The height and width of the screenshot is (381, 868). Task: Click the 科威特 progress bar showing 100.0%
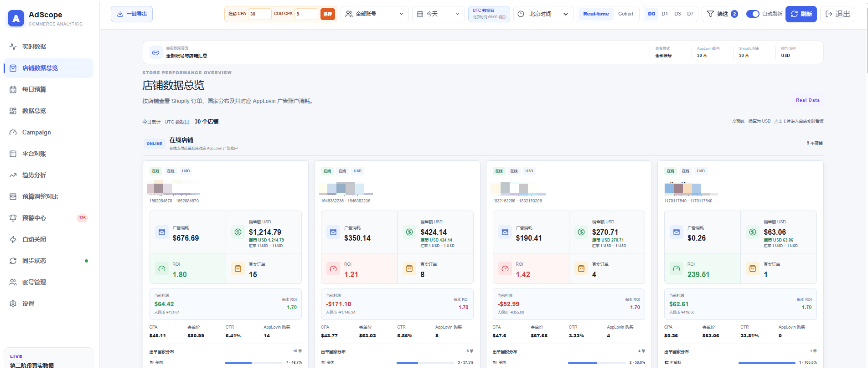(x=767, y=363)
